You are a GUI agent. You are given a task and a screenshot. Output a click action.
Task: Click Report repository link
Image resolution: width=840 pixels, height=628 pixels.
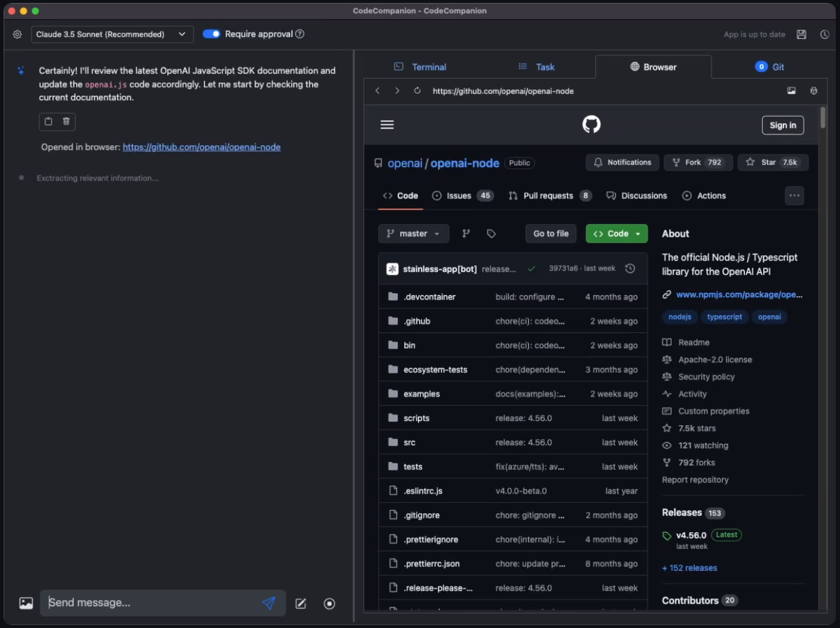pyautogui.click(x=695, y=480)
